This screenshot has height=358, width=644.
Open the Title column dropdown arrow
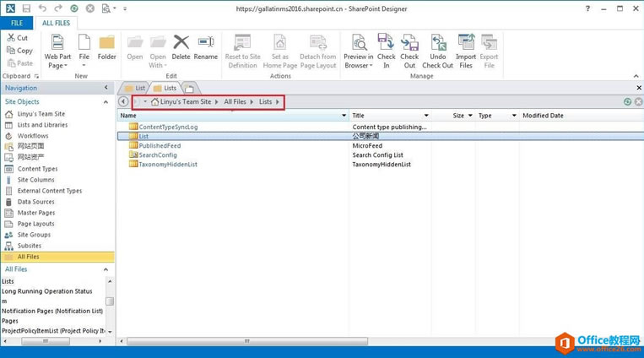(445, 116)
